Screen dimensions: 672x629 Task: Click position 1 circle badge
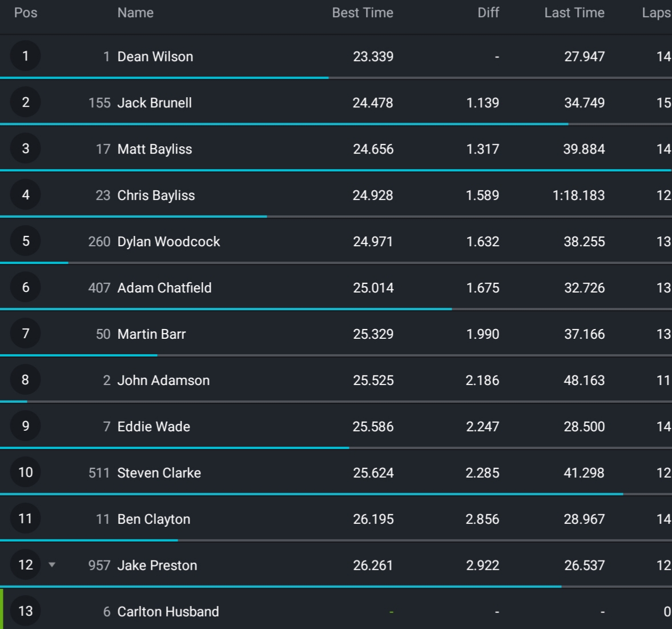[25, 56]
